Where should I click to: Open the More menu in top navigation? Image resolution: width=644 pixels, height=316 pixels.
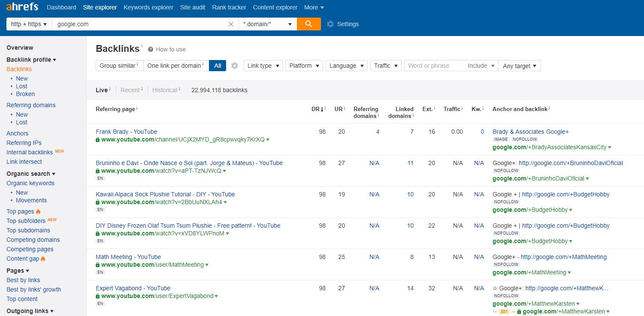point(314,7)
